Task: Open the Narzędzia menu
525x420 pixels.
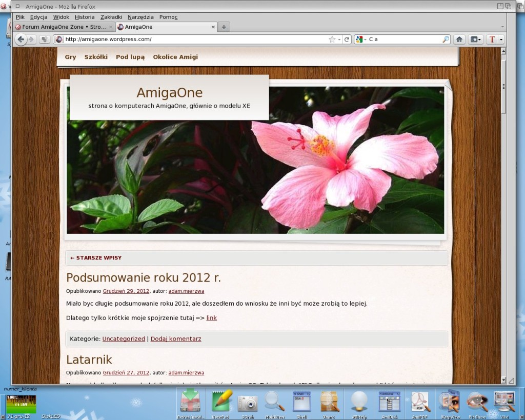Action: tap(140, 17)
